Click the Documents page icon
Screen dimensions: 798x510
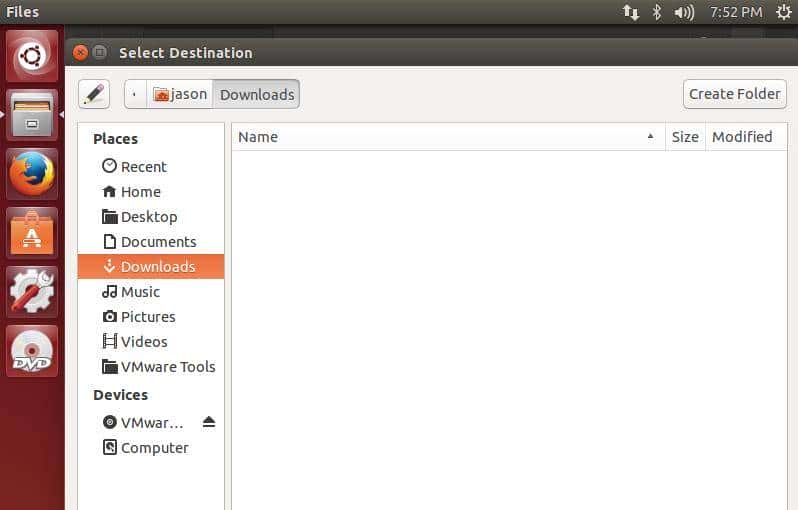point(109,241)
